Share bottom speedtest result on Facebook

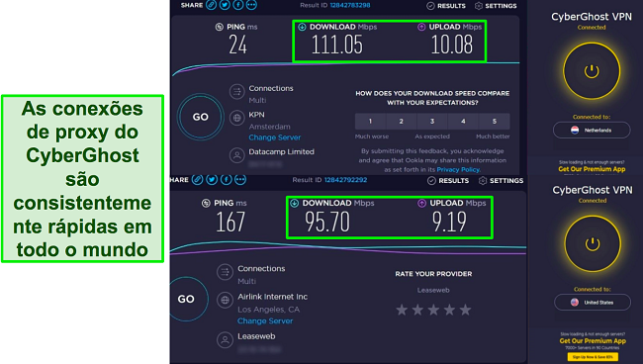[226, 180]
